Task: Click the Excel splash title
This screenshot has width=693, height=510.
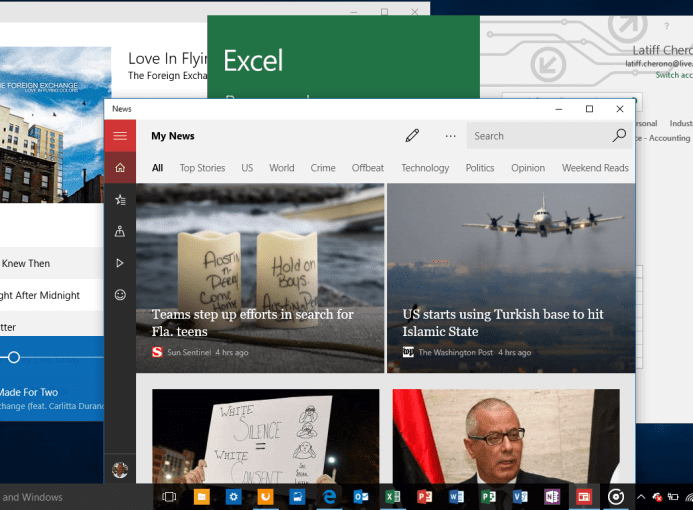Action: click(253, 61)
